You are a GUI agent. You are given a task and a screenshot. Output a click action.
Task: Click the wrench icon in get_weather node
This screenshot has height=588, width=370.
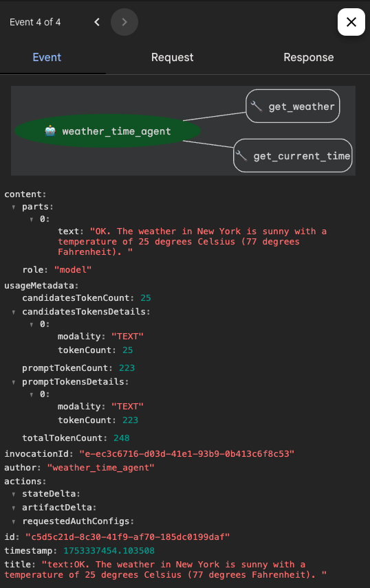(x=257, y=106)
